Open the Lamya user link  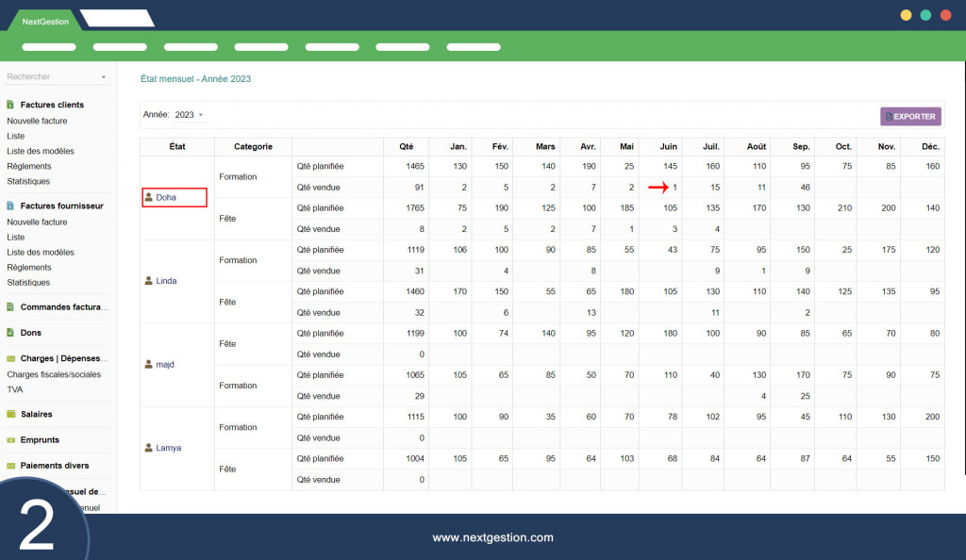tap(168, 448)
